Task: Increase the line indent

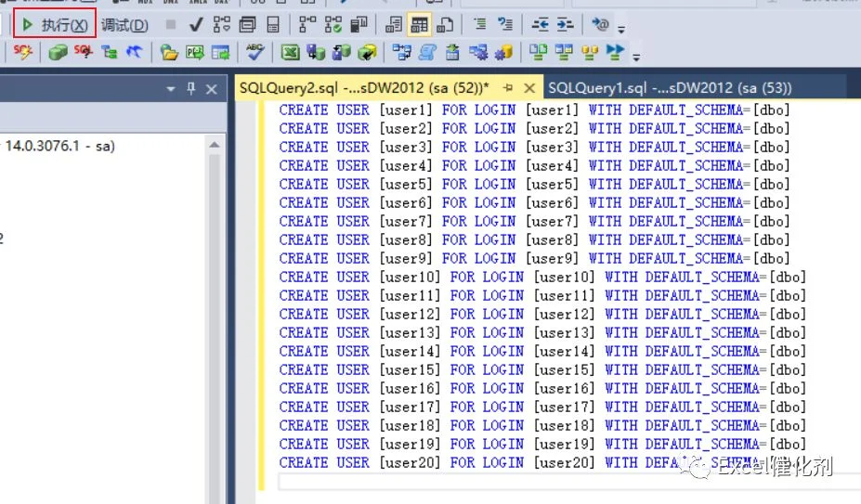Action: click(565, 25)
